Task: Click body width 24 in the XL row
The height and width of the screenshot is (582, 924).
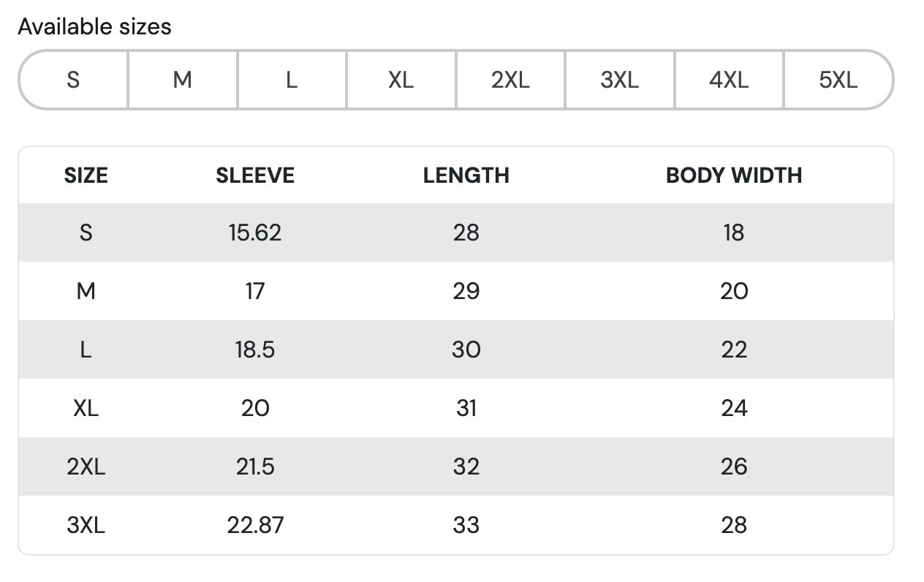Action: [x=733, y=408]
